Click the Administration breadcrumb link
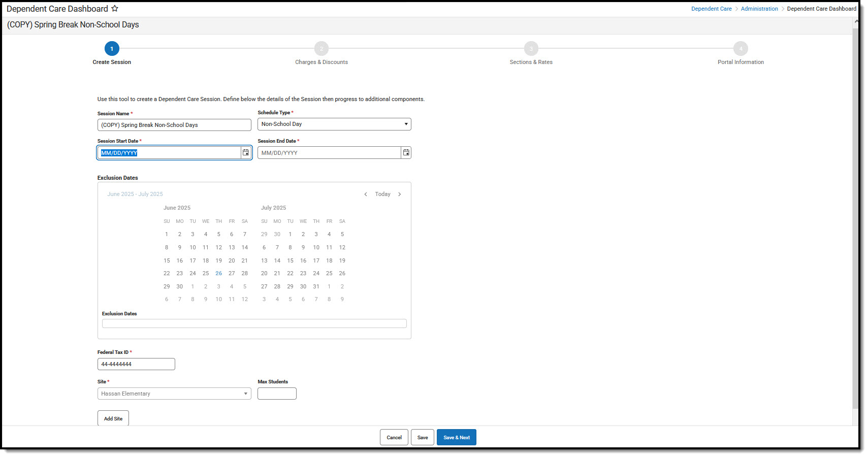The width and height of the screenshot is (868, 457). tap(759, 9)
